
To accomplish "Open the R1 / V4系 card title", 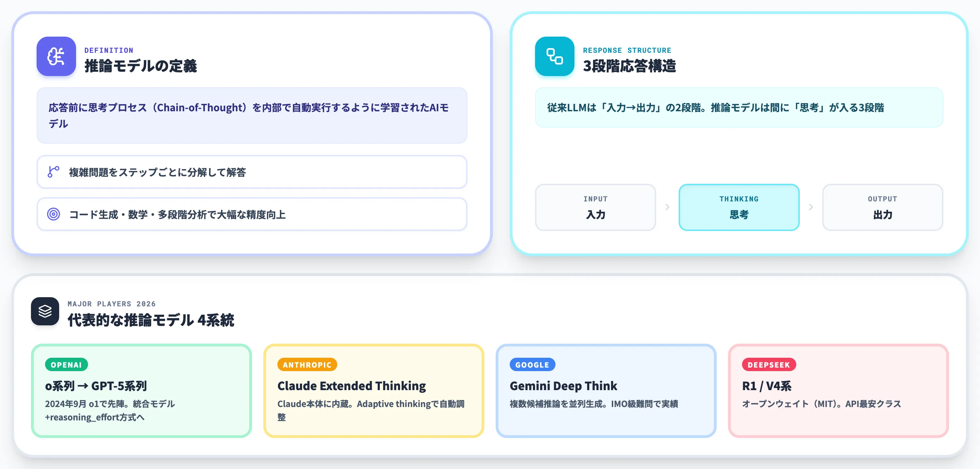I will pos(767,386).
